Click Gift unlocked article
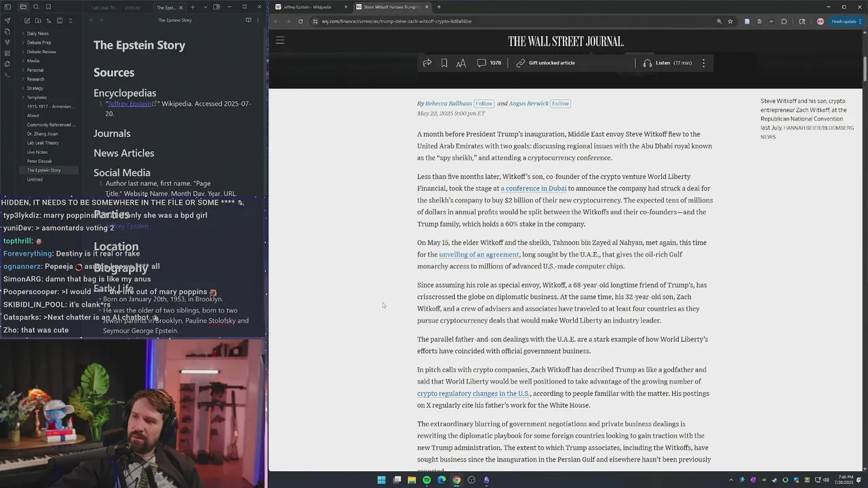 coord(546,63)
